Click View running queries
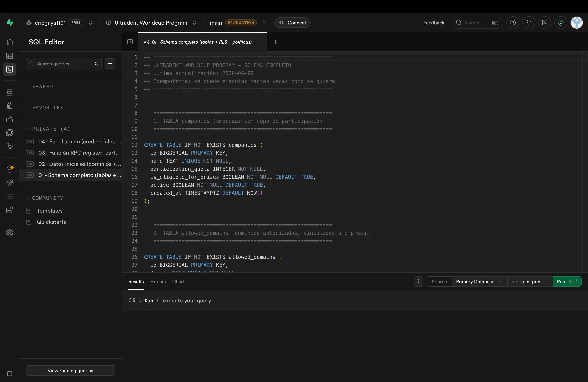The width and height of the screenshot is (588, 382). pos(70,370)
